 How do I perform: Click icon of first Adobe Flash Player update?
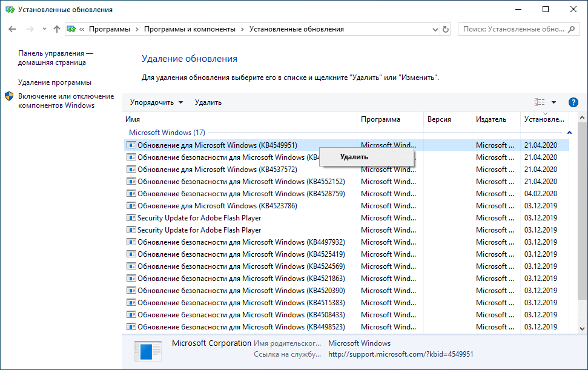point(131,218)
